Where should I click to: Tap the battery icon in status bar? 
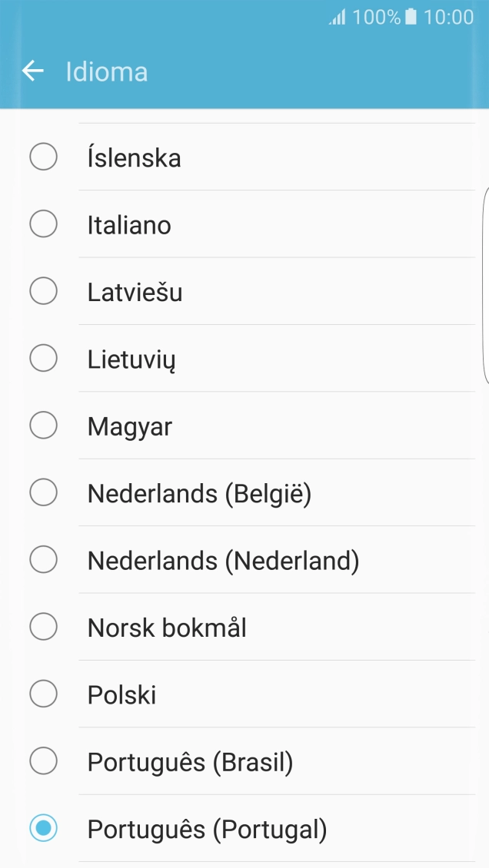point(411,17)
